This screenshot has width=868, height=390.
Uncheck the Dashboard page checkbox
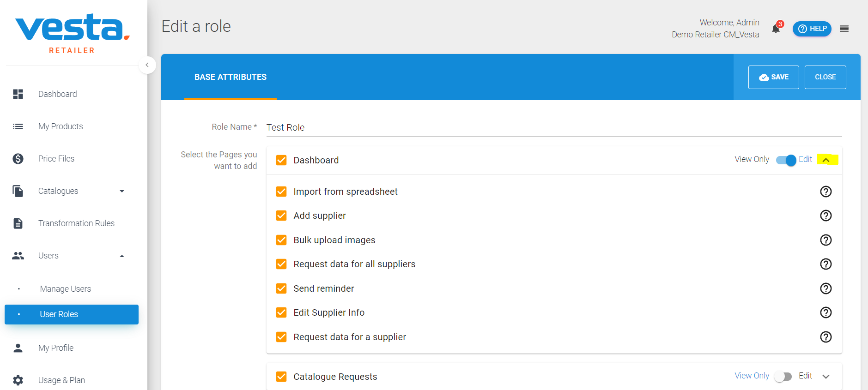click(281, 160)
